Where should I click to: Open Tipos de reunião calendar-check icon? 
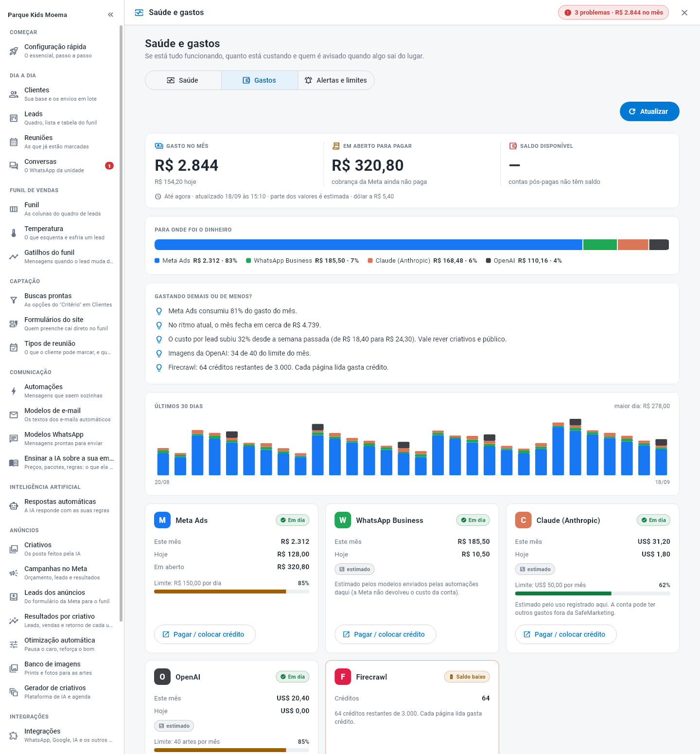click(14, 348)
